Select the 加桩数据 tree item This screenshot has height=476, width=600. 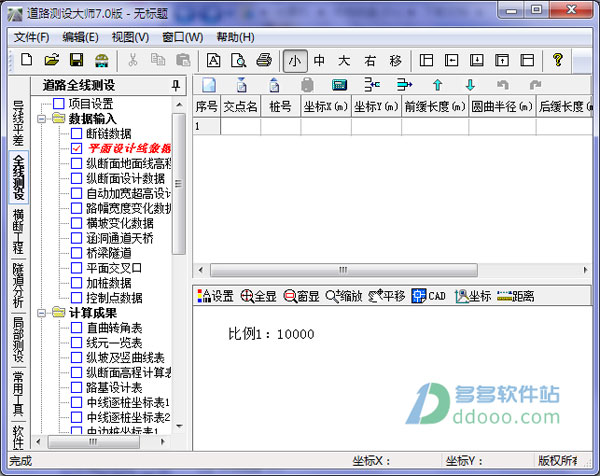pyautogui.click(x=109, y=283)
